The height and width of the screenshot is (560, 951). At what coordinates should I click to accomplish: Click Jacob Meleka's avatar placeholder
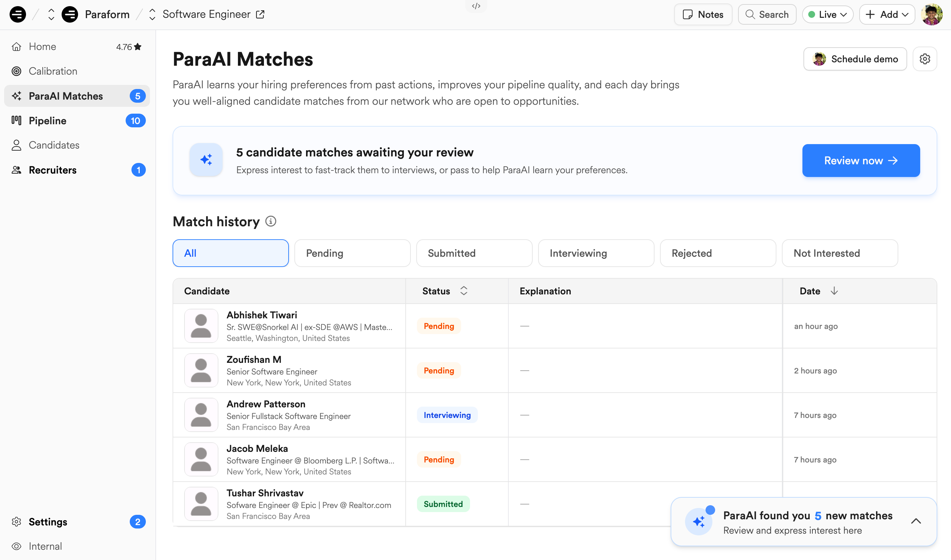click(201, 460)
